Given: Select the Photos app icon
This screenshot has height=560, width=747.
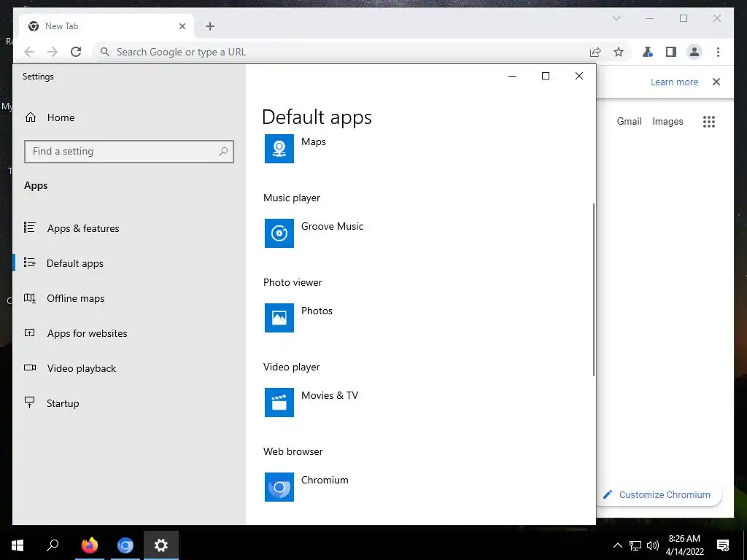Looking at the screenshot, I should coord(279,318).
